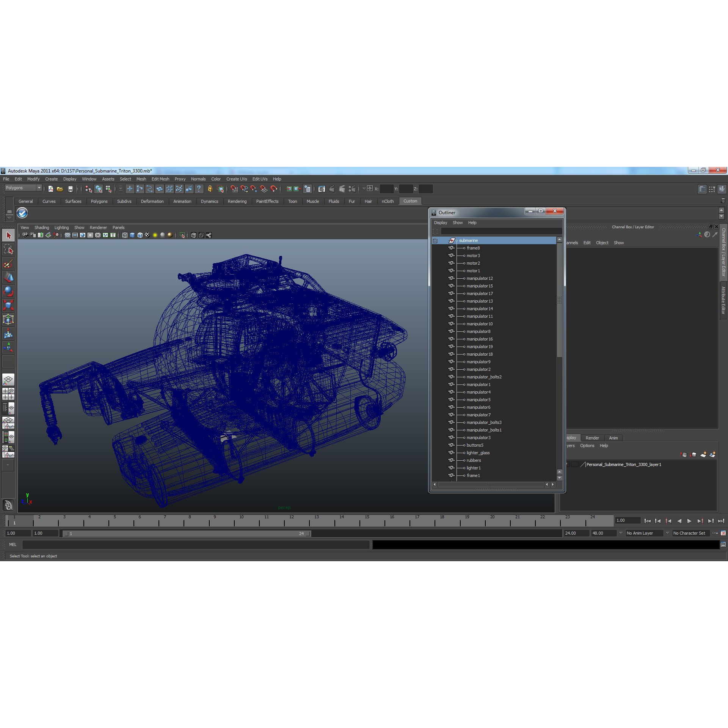
Task: Open the No Anim Layer dropdown
Action: pos(645,533)
